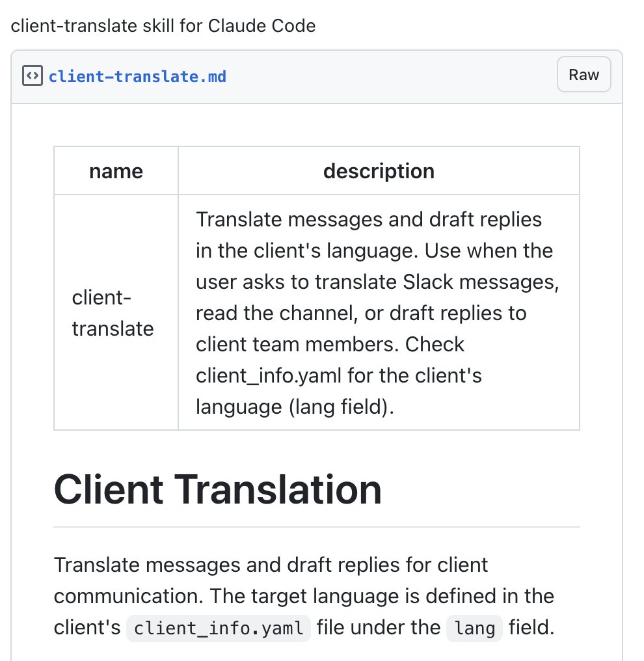This screenshot has height=661, width=644.
Task: Click the inline code 'lang'
Action: click(x=475, y=628)
